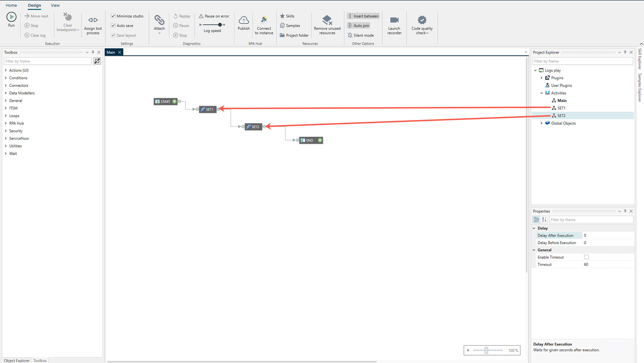Viewport: 644px width, 363px height.
Task: Switch to the bottom Toolbox tab
Action: [x=40, y=360]
